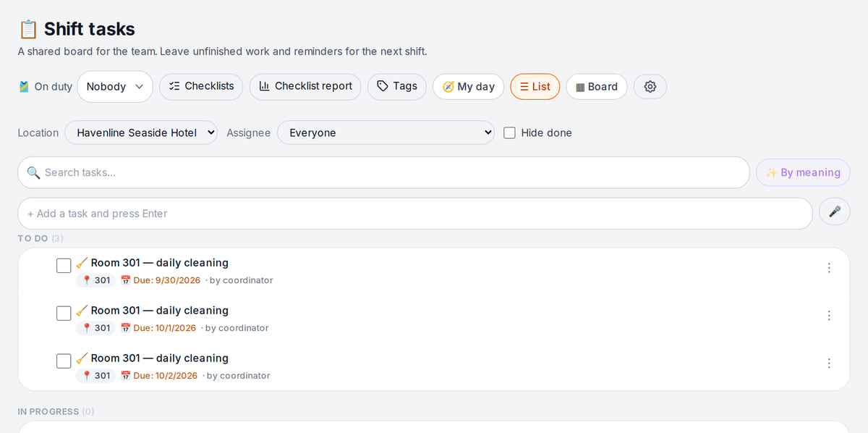Click the TO DO section header
868x433 pixels.
[x=41, y=238]
